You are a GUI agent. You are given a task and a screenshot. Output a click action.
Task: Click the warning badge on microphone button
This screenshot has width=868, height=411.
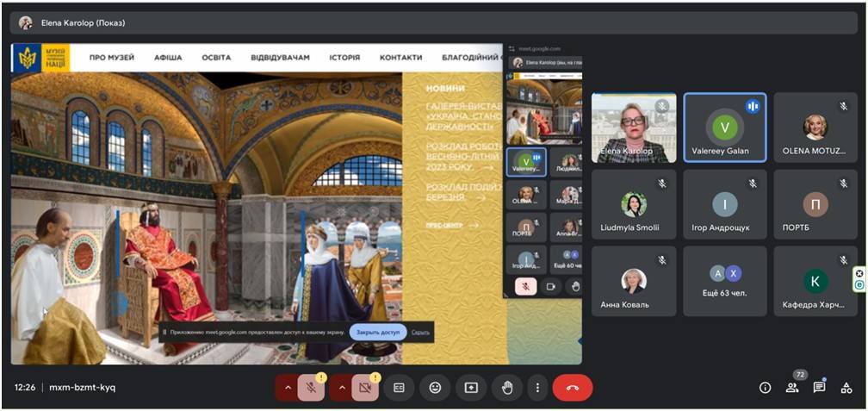(x=322, y=378)
